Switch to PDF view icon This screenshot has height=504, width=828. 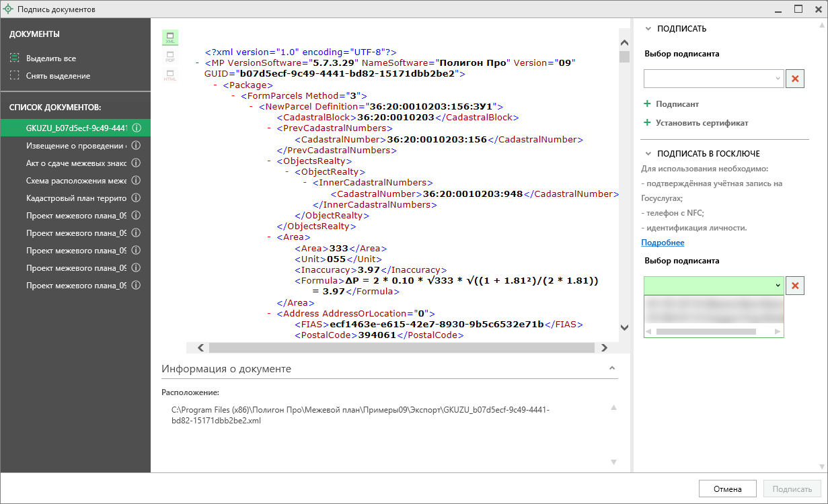click(x=170, y=56)
